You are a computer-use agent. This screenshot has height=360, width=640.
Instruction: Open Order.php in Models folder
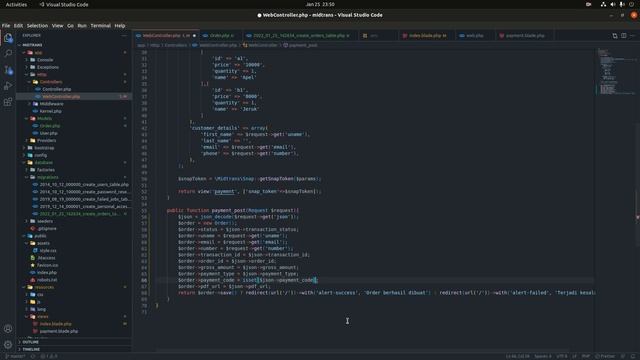coord(50,126)
